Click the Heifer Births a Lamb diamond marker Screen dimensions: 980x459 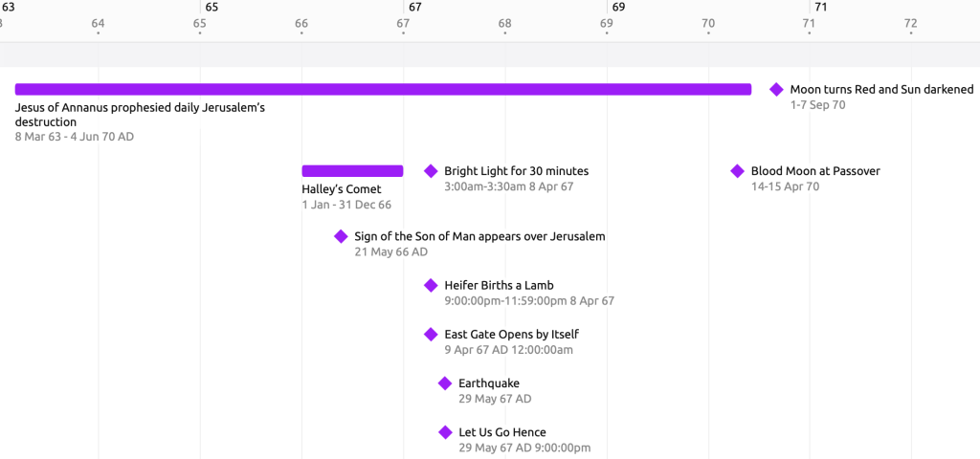(x=431, y=285)
